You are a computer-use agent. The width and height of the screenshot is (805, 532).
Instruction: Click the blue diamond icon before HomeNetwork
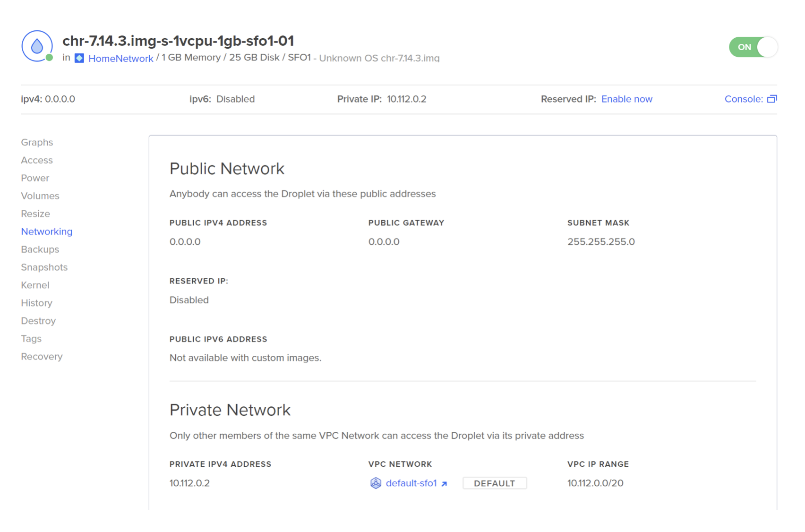click(x=79, y=58)
